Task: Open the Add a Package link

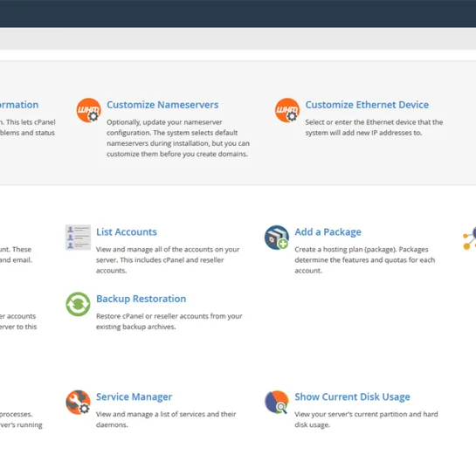Action: click(328, 232)
